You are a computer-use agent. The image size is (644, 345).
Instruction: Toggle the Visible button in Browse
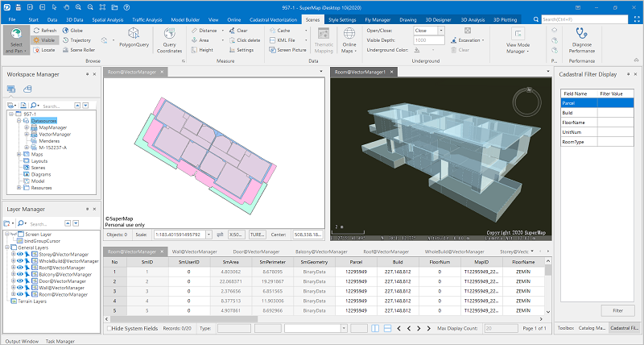click(x=44, y=40)
